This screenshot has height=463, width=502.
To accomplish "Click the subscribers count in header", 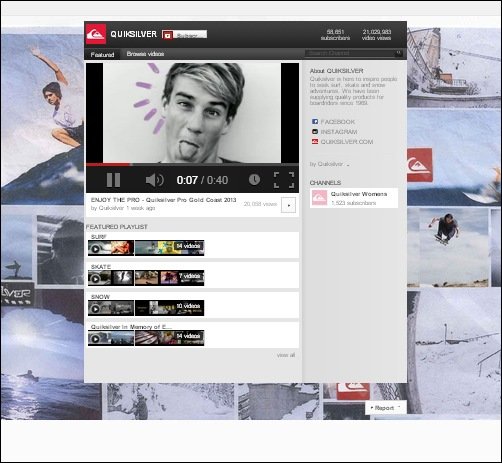I will point(335,35).
